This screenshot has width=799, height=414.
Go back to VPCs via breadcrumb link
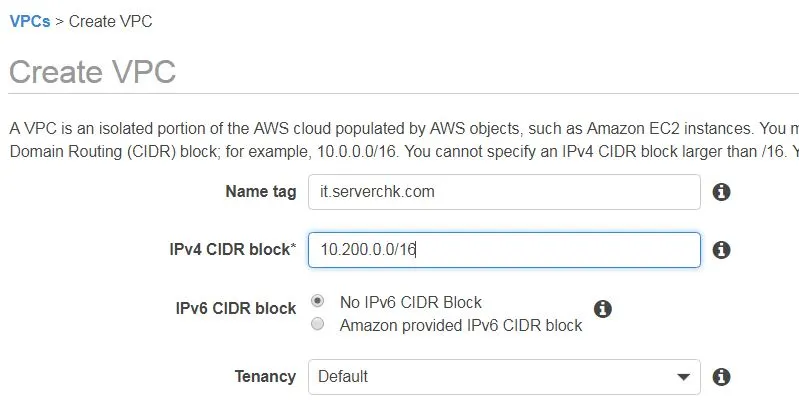(30, 21)
